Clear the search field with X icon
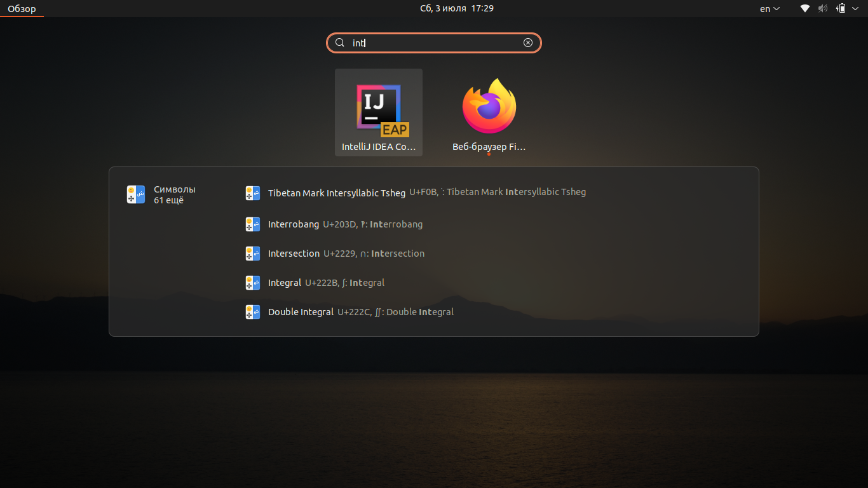 (x=528, y=43)
